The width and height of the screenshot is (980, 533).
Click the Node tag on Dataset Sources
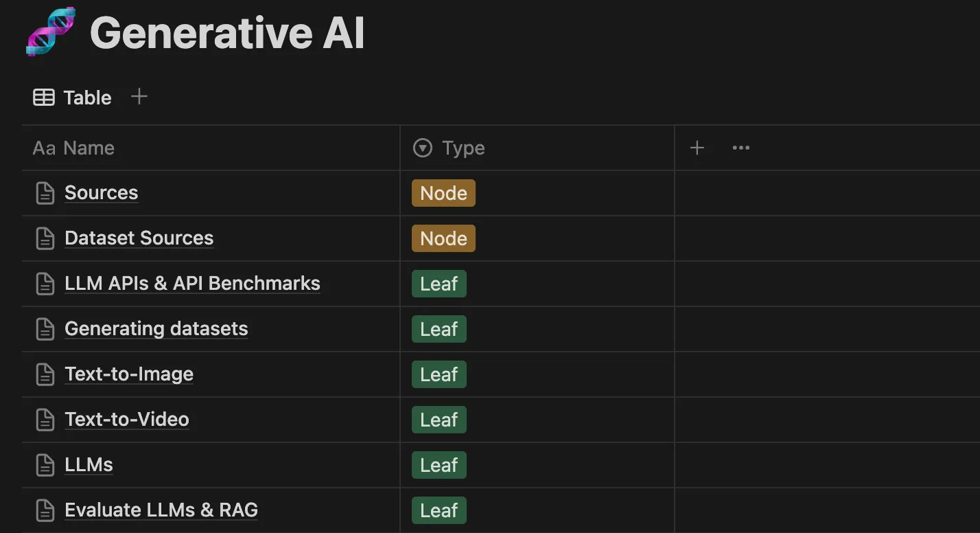point(443,238)
